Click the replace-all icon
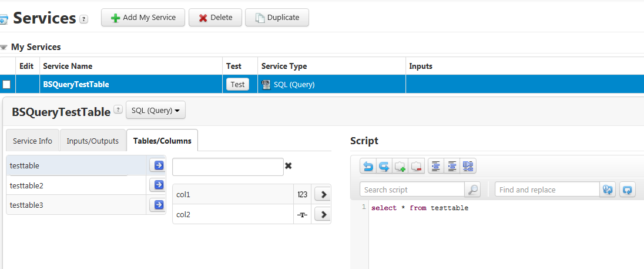 click(627, 190)
